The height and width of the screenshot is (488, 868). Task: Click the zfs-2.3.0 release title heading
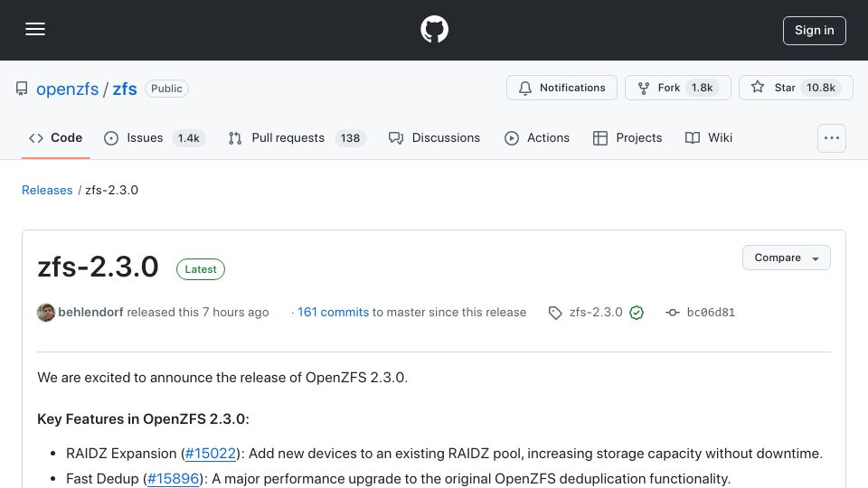[x=98, y=267]
